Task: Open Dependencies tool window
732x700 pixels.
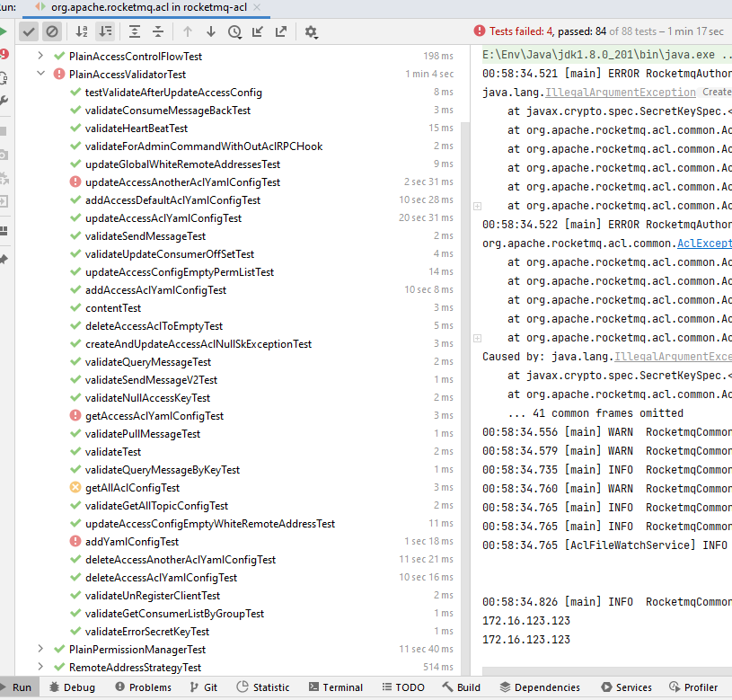Action: [540, 687]
